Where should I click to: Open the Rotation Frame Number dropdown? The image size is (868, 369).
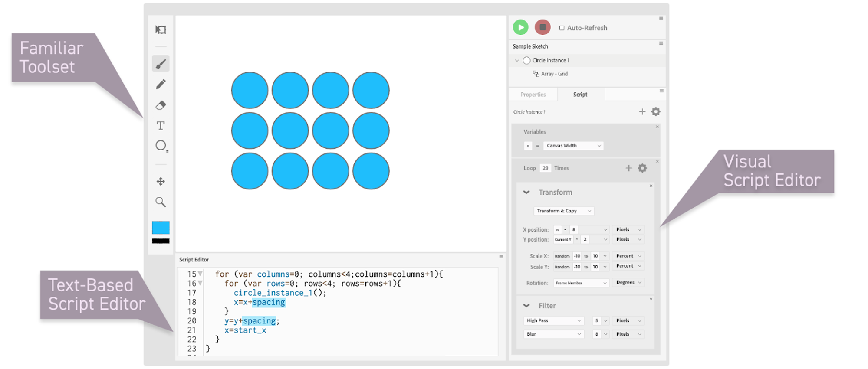click(581, 283)
